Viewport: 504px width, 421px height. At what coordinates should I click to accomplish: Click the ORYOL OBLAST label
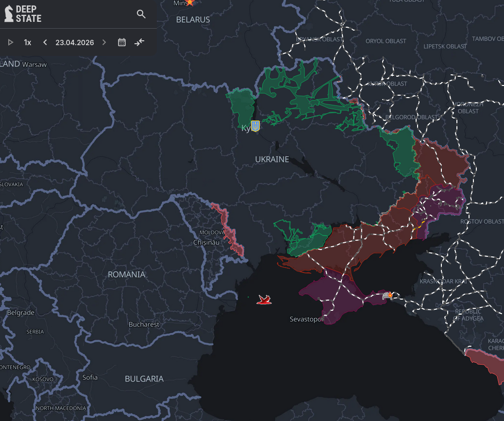[x=386, y=41]
